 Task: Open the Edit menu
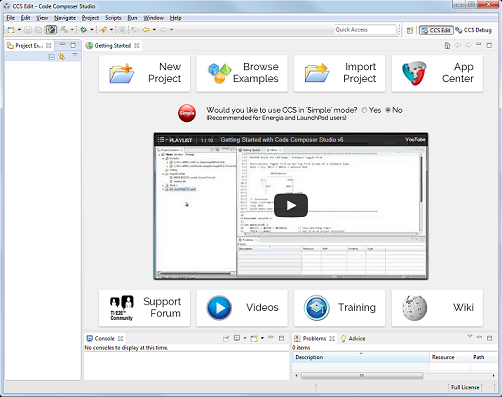point(25,18)
